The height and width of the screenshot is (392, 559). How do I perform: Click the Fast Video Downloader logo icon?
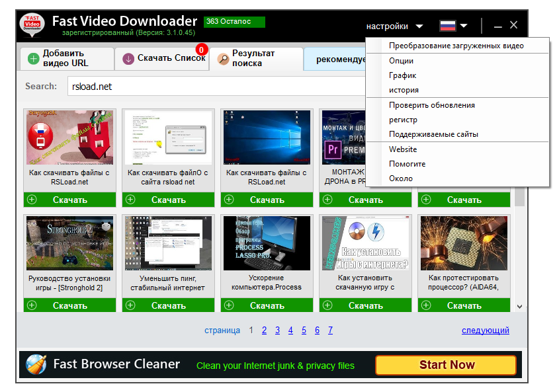32,25
